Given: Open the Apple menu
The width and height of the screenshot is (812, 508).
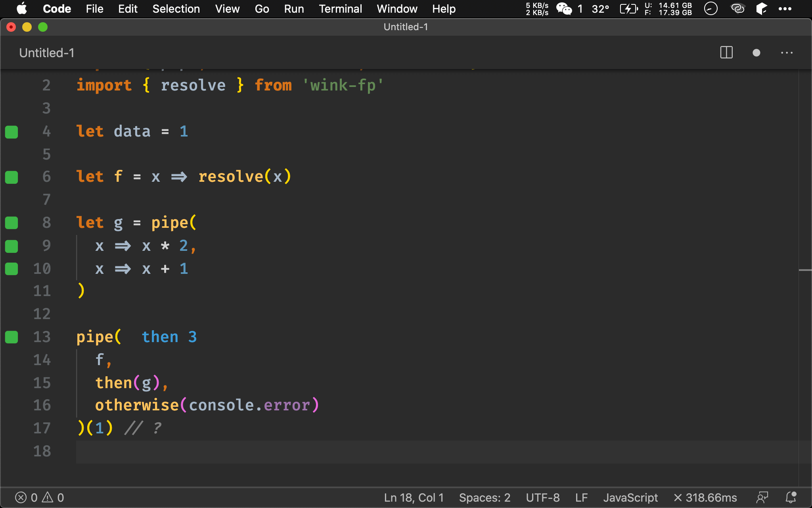Looking at the screenshot, I should click(x=22, y=9).
